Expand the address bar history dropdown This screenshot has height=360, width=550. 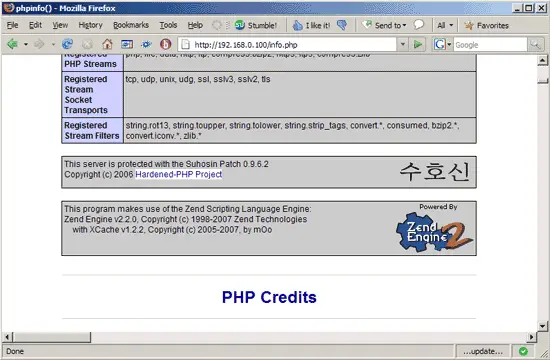403,45
